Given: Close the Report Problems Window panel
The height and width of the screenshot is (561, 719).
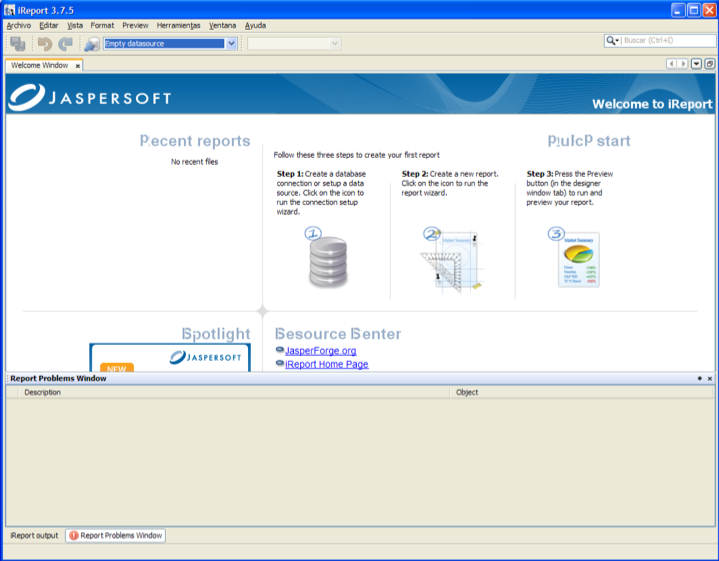Looking at the screenshot, I should pyautogui.click(x=710, y=378).
